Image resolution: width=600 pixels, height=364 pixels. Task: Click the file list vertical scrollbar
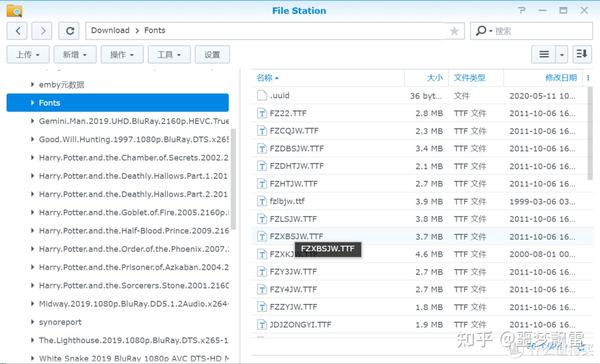[590, 133]
